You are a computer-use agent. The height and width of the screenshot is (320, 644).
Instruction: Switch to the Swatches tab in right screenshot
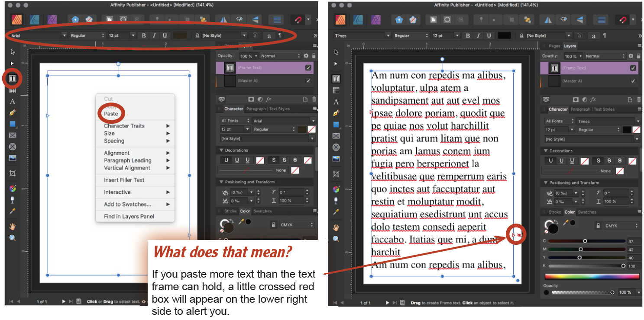click(587, 212)
